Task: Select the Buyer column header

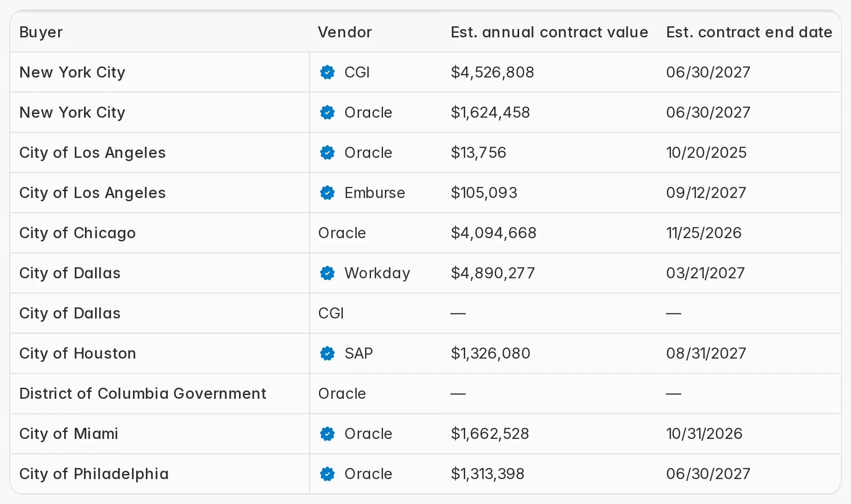Action: tap(41, 32)
